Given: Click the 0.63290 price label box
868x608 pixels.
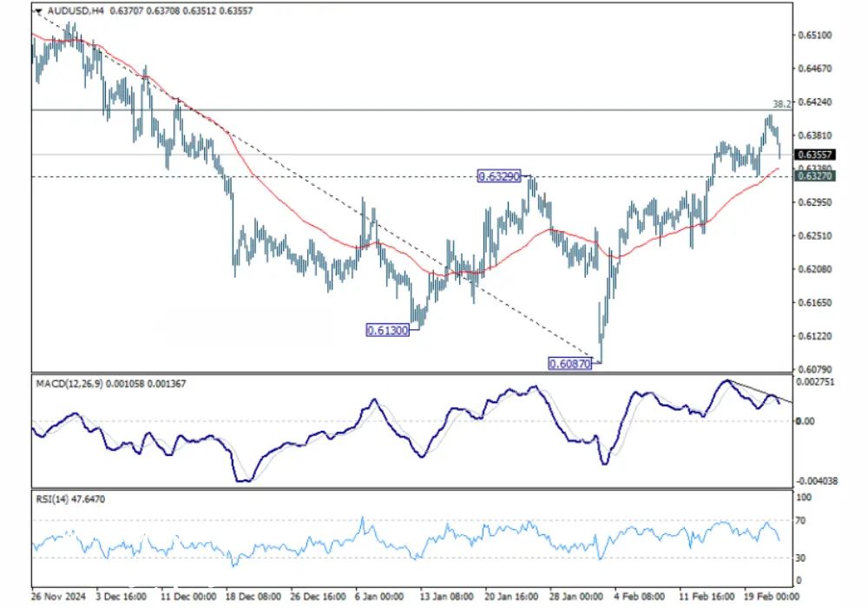Looking at the screenshot, I should pos(499,176).
